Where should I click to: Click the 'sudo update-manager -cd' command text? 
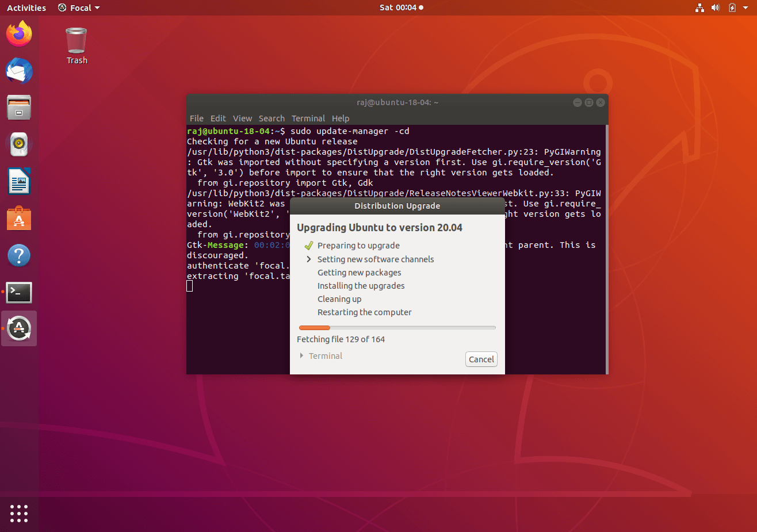(350, 131)
